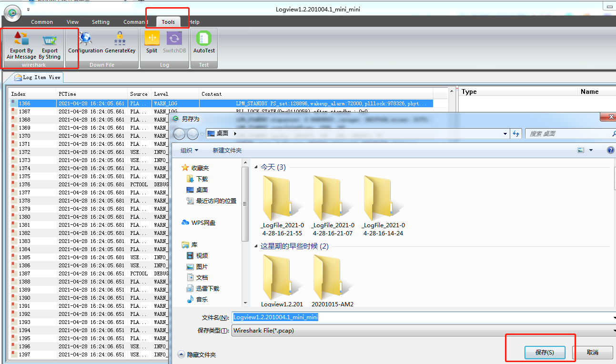Switch to the Common ribbon tab

pyautogui.click(x=42, y=22)
